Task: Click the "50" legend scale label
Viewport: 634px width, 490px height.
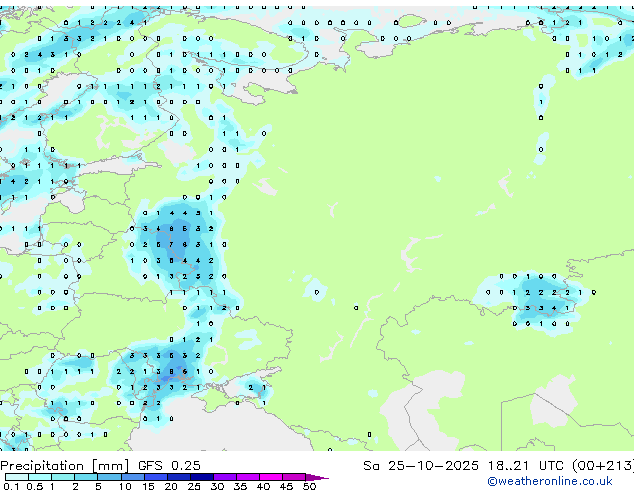Action: [310, 486]
